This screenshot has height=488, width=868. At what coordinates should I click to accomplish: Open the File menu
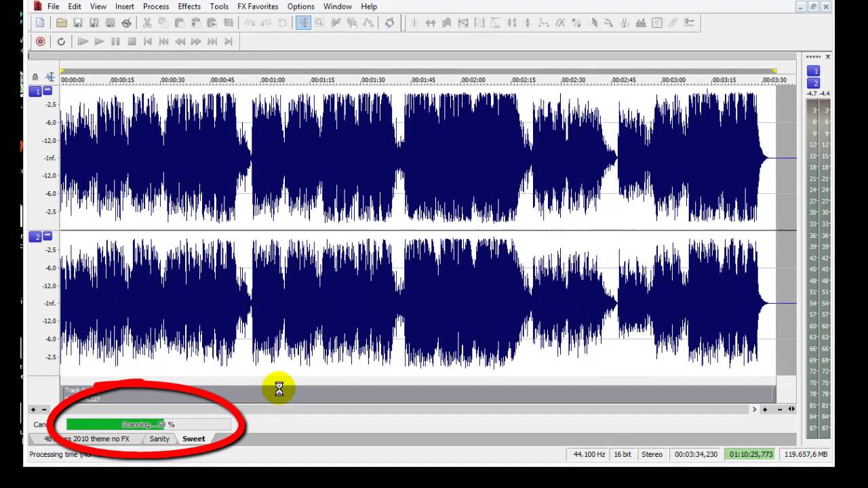point(53,6)
